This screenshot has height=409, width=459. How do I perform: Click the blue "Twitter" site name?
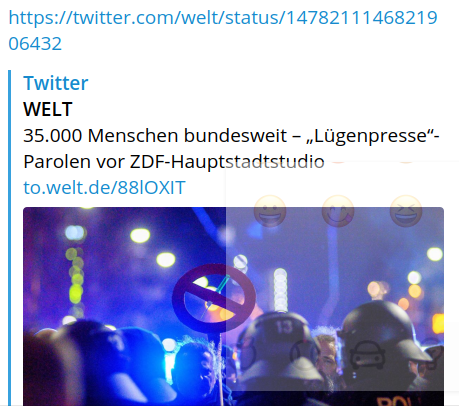pyautogui.click(x=56, y=83)
